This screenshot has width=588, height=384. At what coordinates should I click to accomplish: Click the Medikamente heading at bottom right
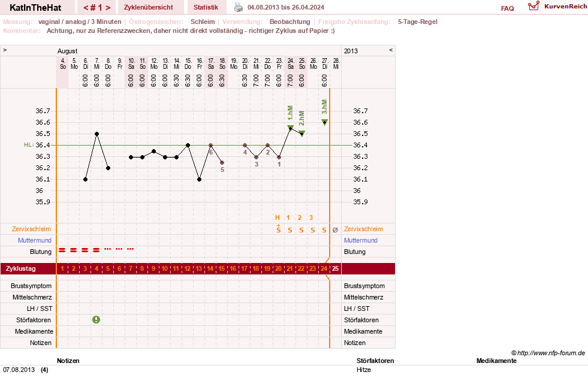496,361
